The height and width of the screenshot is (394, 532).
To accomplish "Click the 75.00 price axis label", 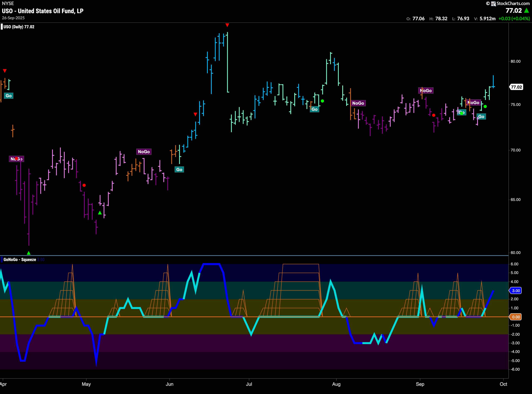I will click(516, 104).
